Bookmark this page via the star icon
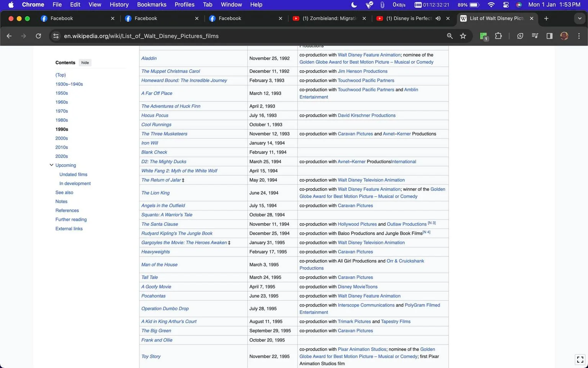Image resolution: width=588 pixels, height=368 pixels. pos(463,36)
